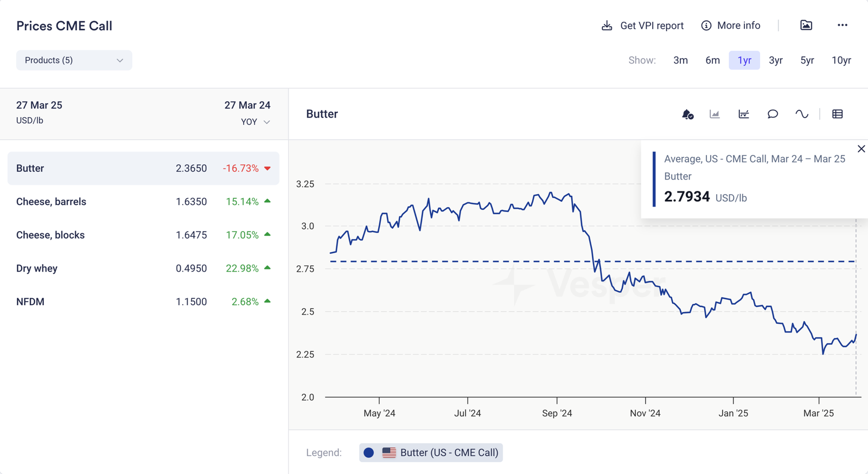Click the save chart image icon
868x474 pixels.
point(806,25)
